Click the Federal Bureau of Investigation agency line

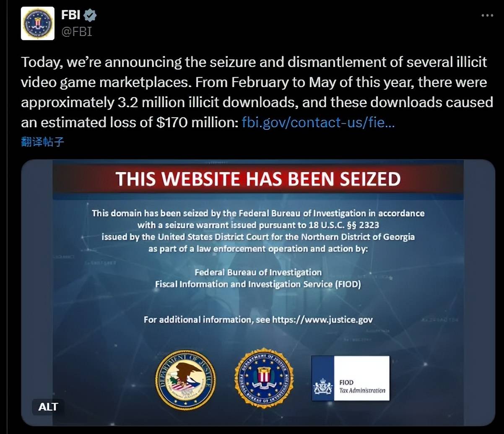[258, 272]
